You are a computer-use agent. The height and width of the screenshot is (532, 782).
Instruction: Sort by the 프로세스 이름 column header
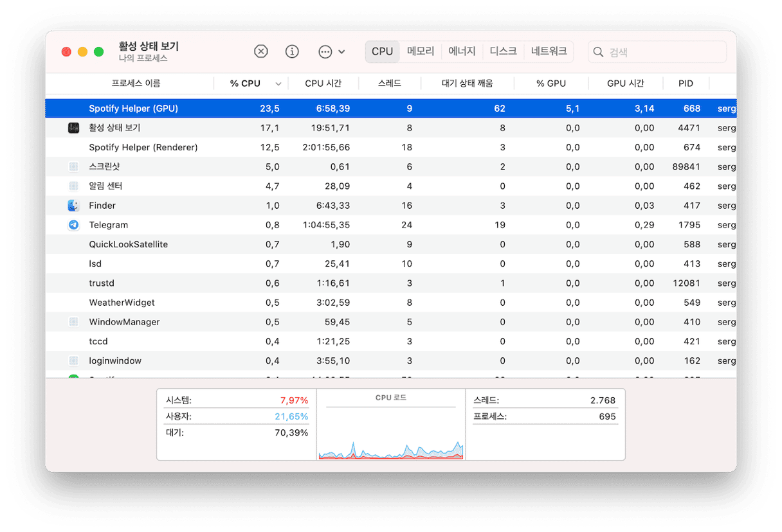[136, 84]
